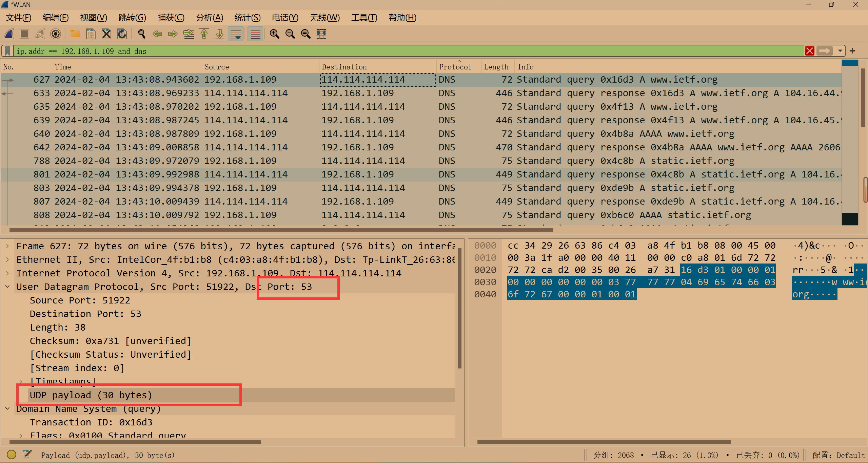Image resolution: width=868 pixels, height=463 pixels.
Task: Restart the current capture
Action: pos(40,34)
